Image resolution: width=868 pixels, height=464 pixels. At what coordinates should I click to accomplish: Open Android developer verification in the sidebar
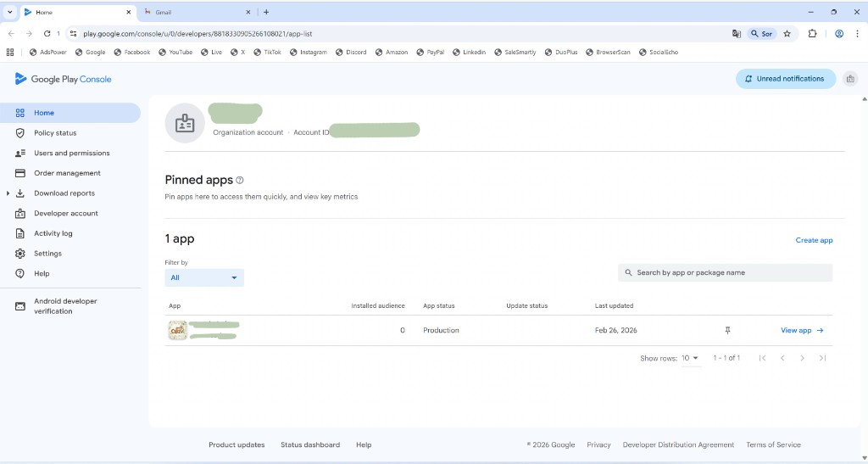coord(65,306)
